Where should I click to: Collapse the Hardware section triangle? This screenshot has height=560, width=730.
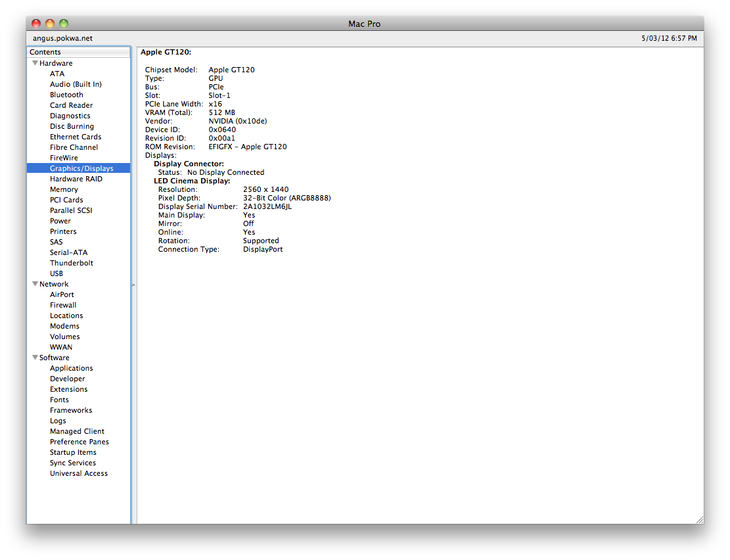35,63
